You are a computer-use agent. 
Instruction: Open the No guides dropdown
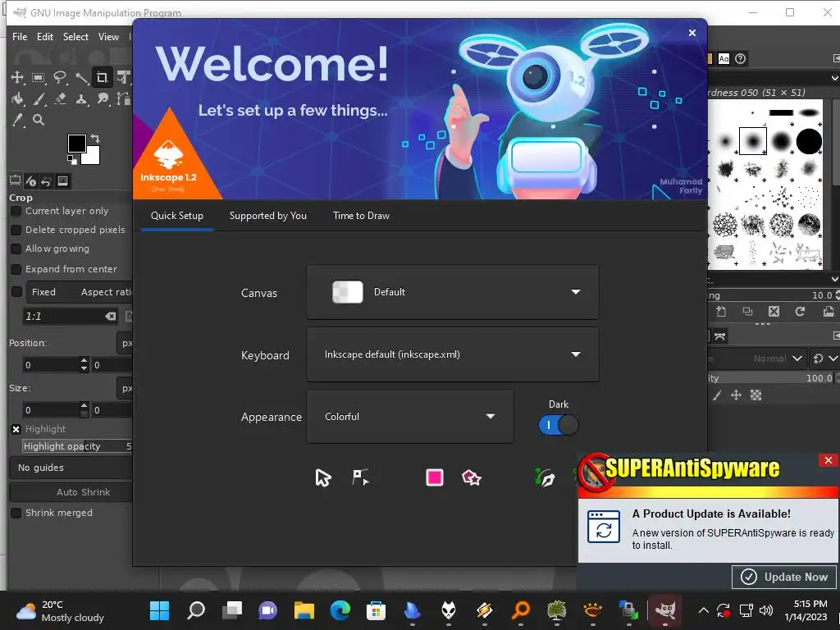point(71,468)
